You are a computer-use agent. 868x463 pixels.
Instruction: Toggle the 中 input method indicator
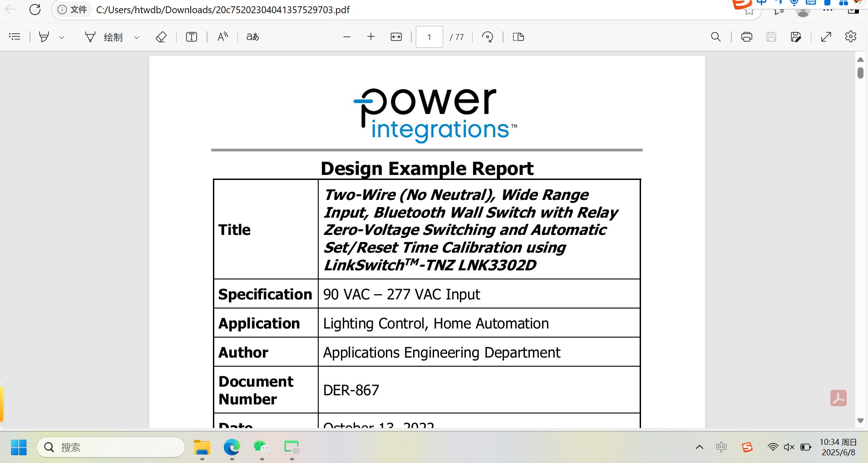721,447
